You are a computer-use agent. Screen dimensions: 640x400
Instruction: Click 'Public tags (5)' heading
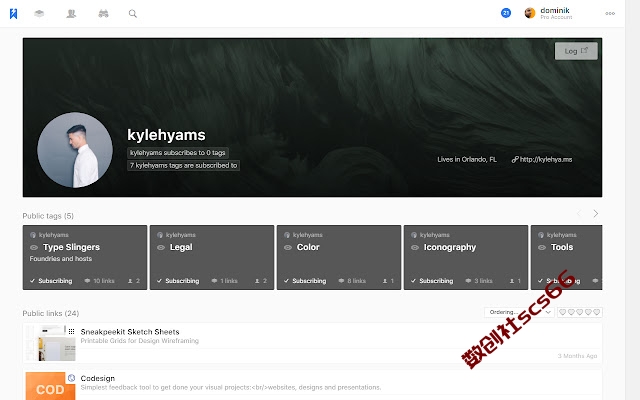48,216
